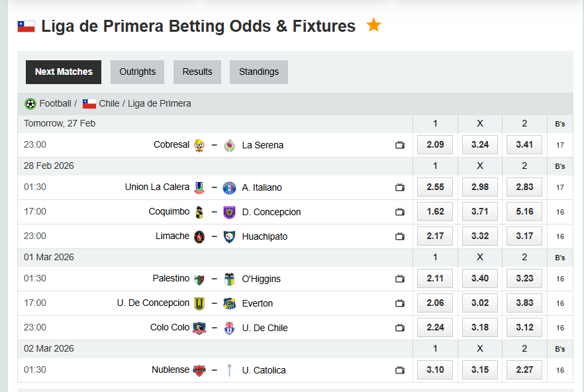Switch to the Standings tab

pos(258,72)
